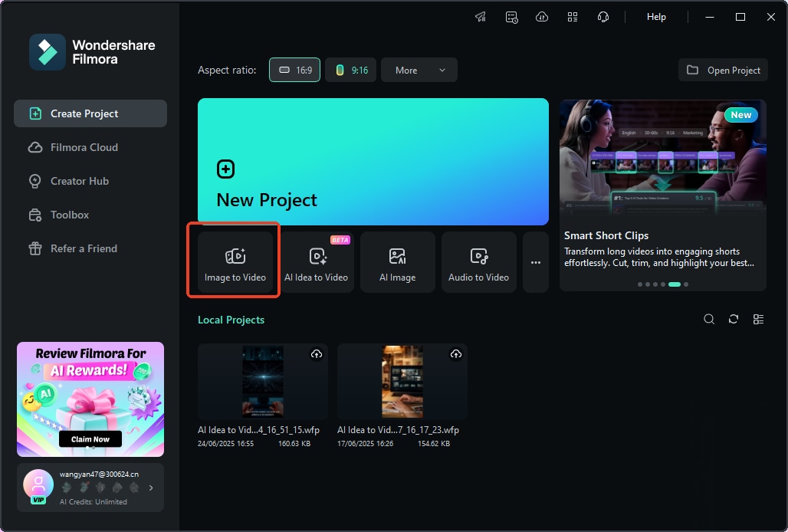The height and width of the screenshot is (532, 788).
Task: Click the headset customer support icon
Action: tap(603, 17)
